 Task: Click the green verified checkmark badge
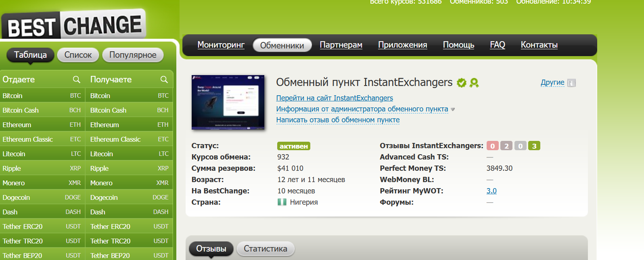pyautogui.click(x=461, y=83)
